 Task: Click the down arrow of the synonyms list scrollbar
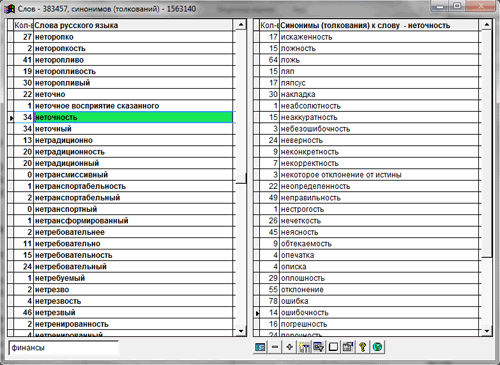(x=487, y=331)
